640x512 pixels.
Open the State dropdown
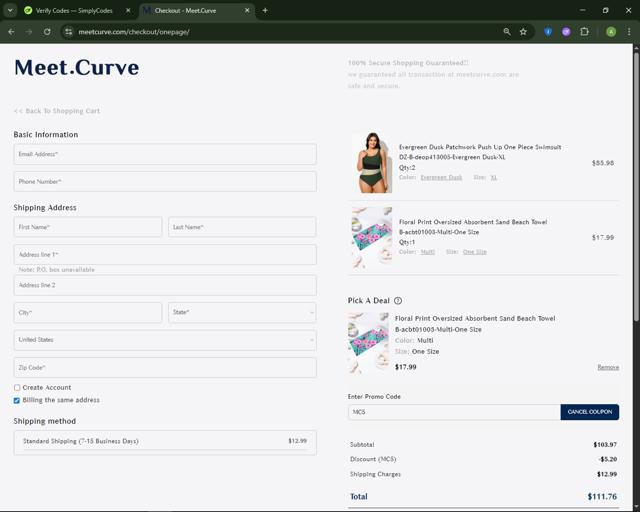[242, 313]
